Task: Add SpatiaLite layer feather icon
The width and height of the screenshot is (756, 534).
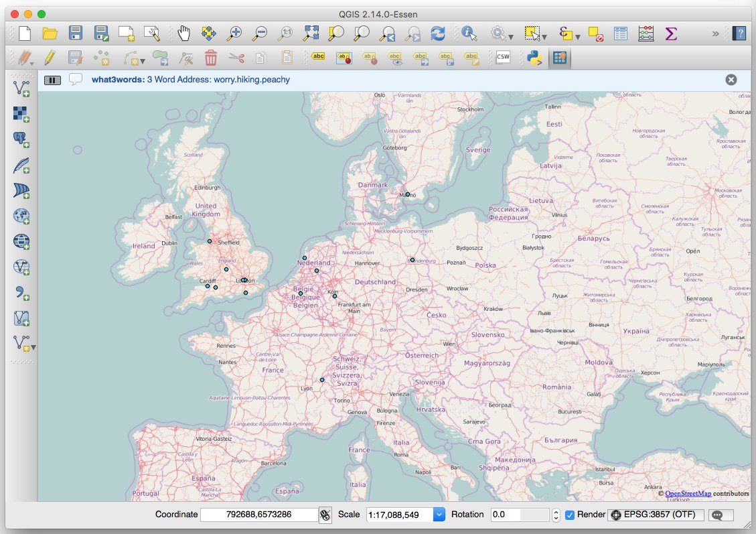Action: point(21,165)
